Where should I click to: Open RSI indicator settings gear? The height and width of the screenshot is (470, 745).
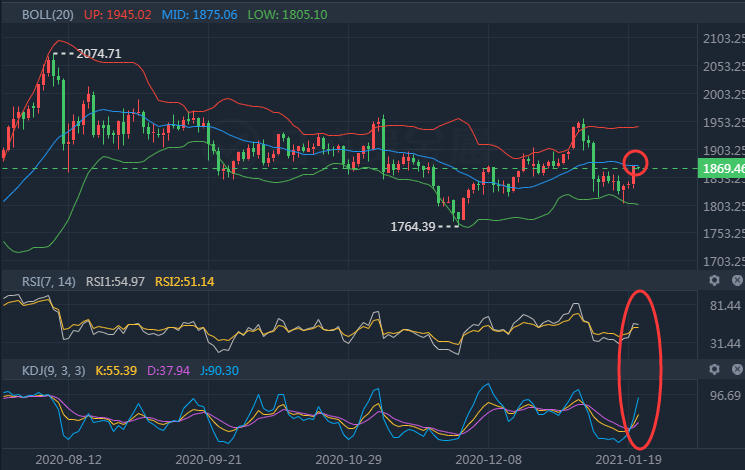(714, 281)
